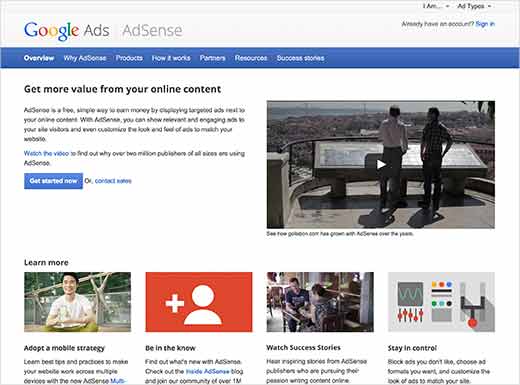Play the AdSense intro video

click(381, 165)
